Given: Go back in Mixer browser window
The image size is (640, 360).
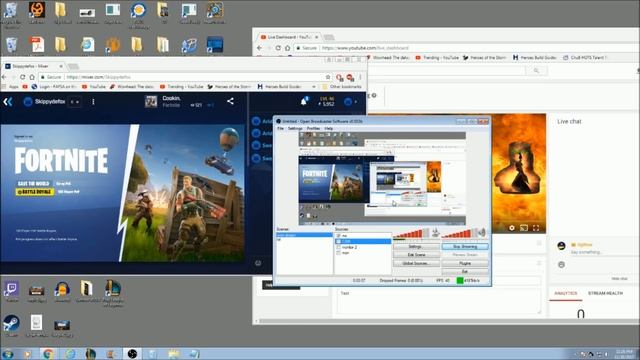Looking at the screenshot, I should point(4,77).
